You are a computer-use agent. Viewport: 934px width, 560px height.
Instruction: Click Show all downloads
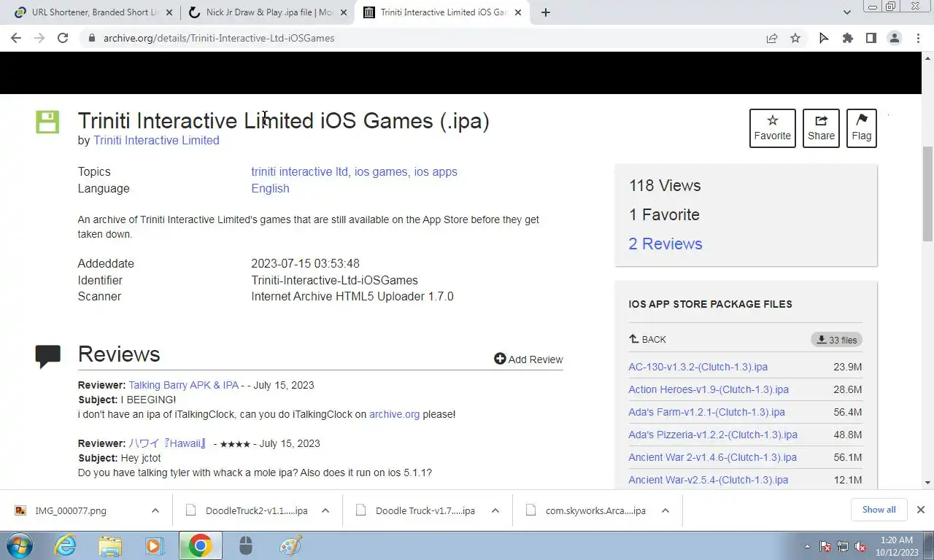pos(879,510)
